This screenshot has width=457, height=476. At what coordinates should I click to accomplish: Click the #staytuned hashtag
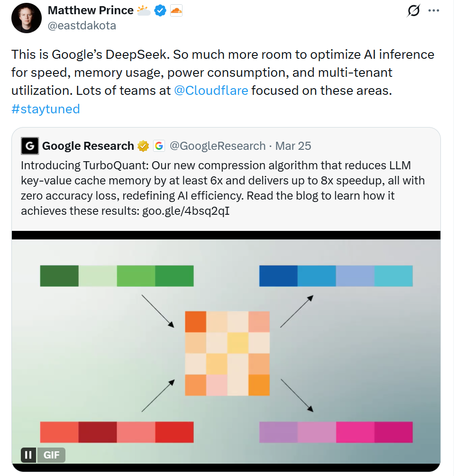click(x=45, y=109)
